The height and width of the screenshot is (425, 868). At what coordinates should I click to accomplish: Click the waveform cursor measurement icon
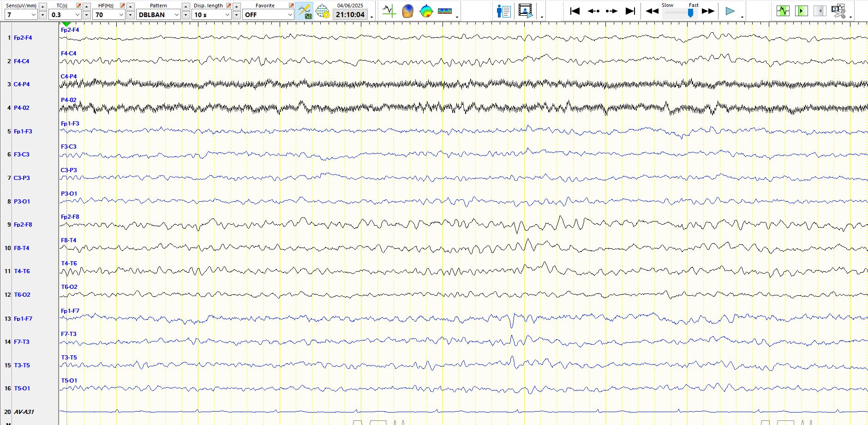click(x=389, y=11)
